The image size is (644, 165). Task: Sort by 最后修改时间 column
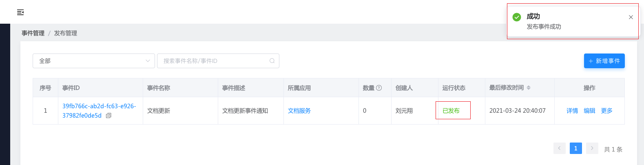coord(529,88)
